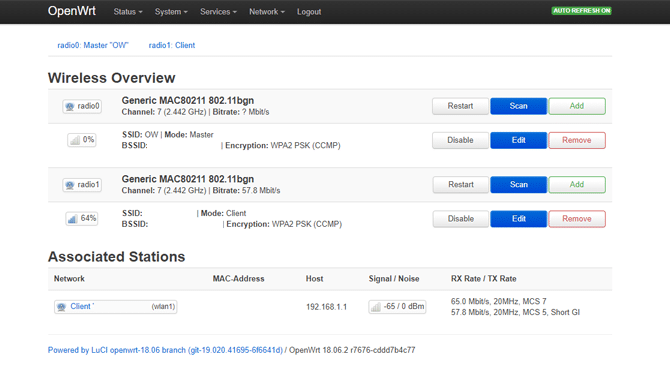Add a network to radio1

point(577,185)
